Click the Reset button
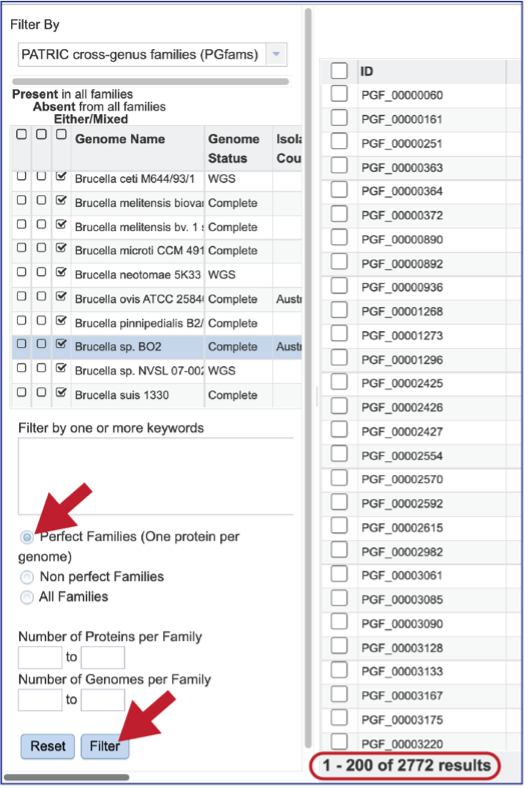 click(48, 746)
